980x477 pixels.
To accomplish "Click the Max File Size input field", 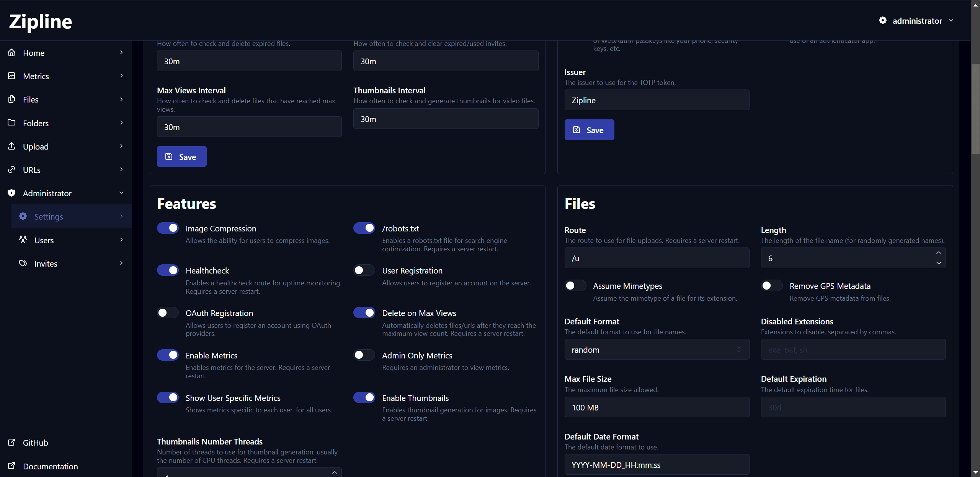I will click(656, 407).
